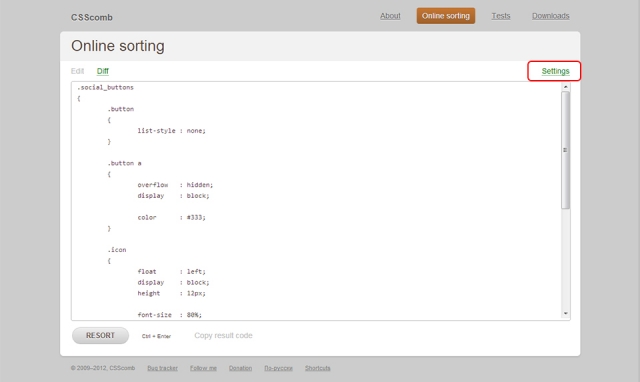Switch to the Edit tab
This screenshot has width=640, height=382.
(x=78, y=71)
